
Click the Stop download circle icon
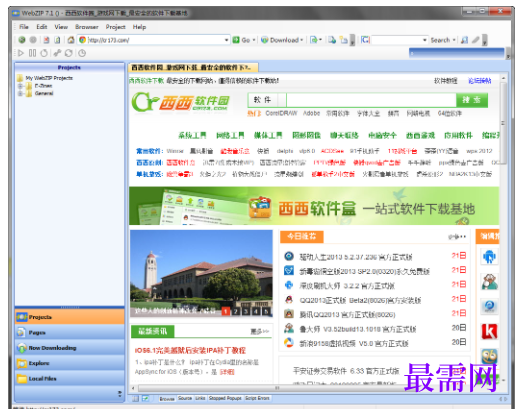coord(44,53)
